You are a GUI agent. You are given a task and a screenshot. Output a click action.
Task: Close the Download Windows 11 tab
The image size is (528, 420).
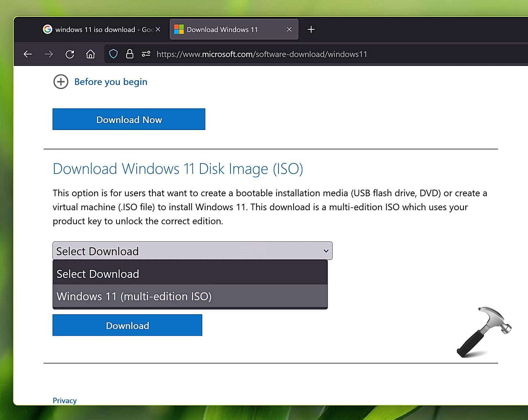(289, 29)
